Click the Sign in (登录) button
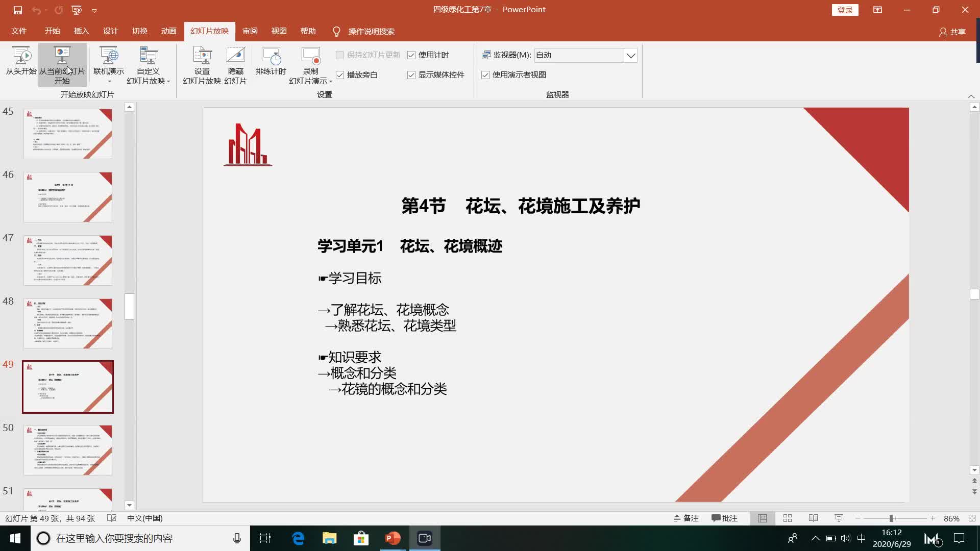Image resolution: width=980 pixels, height=551 pixels. point(845,10)
